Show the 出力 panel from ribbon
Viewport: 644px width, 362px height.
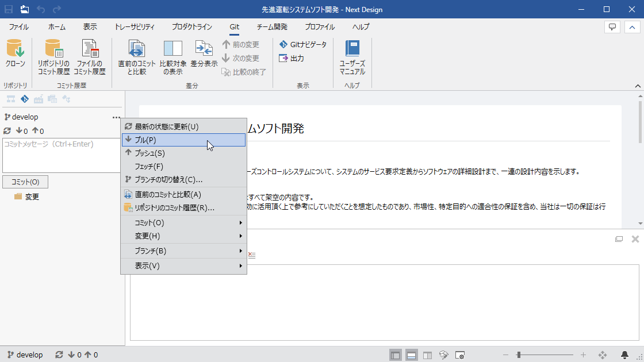291,58
